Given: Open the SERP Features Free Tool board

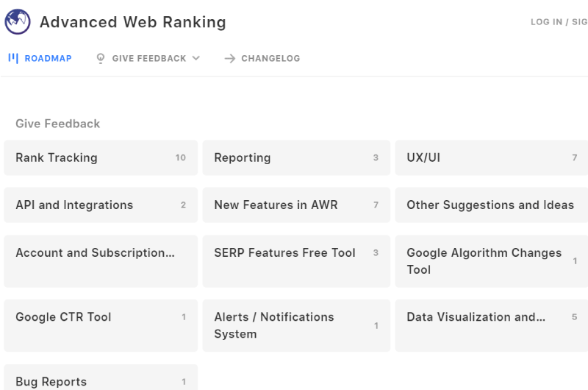Looking at the screenshot, I should 296,261.
